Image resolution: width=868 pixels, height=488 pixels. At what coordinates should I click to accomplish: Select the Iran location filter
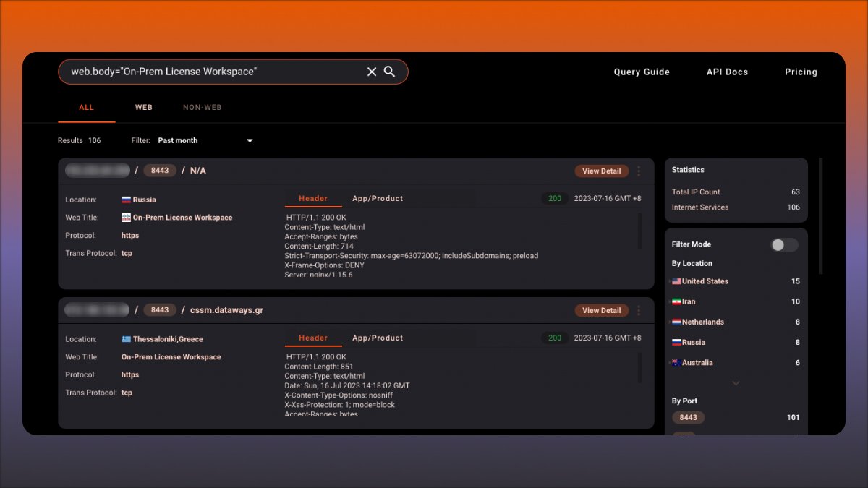click(x=684, y=301)
